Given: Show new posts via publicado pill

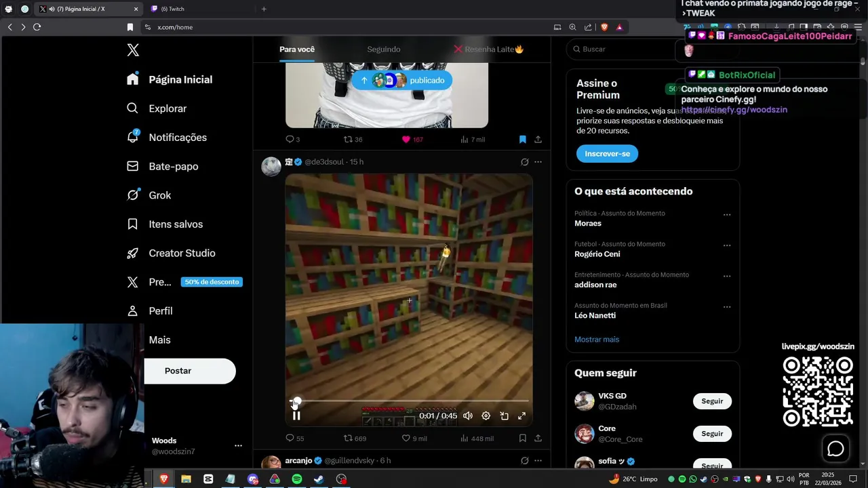Looking at the screenshot, I should point(401,80).
